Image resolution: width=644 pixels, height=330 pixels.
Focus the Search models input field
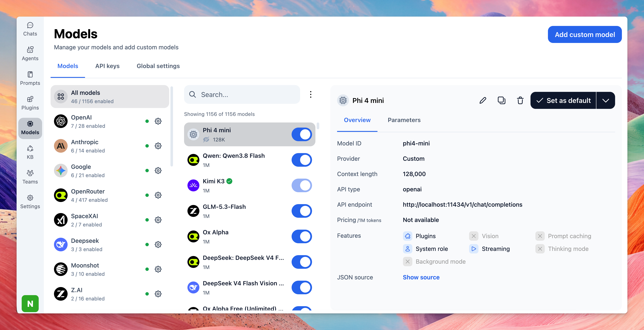coord(242,95)
